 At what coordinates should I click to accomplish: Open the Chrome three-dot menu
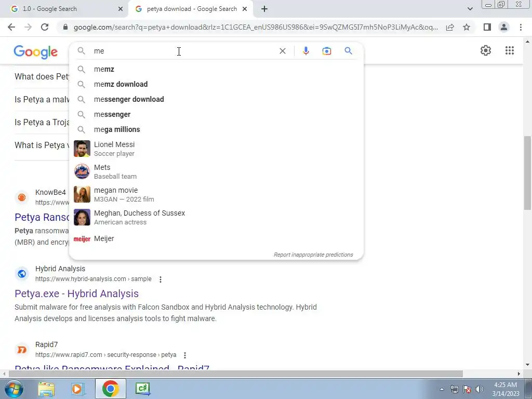point(521,27)
